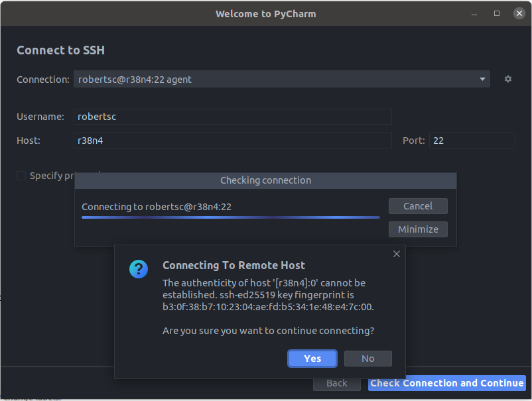Click the Connecting To Remote Host heading
This screenshot has width=532, height=401.
tap(233, 265)
